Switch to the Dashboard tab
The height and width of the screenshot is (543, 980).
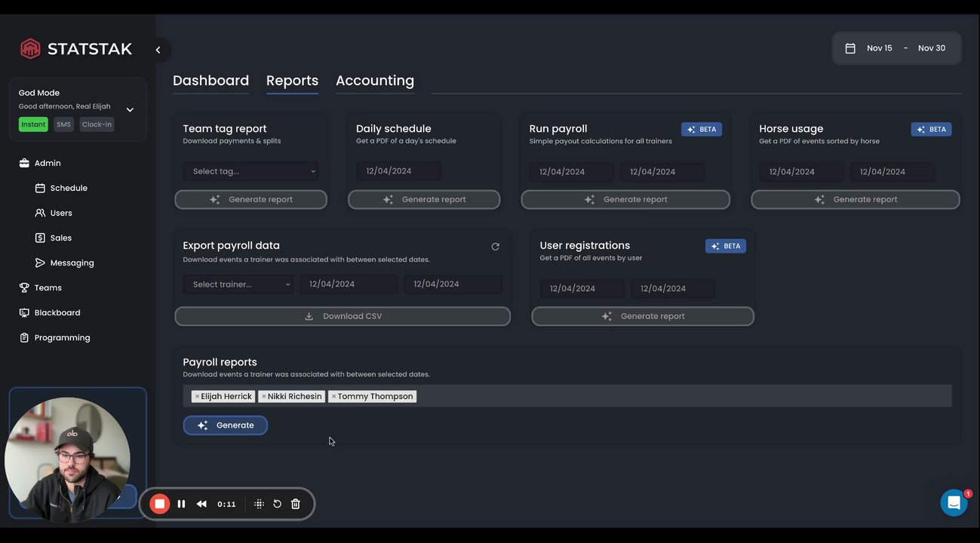210,81
